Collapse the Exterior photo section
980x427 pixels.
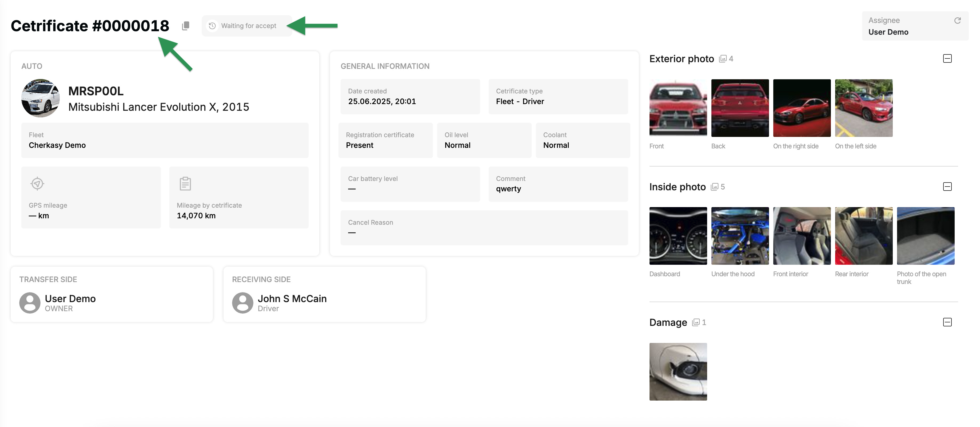coord(947,59)
